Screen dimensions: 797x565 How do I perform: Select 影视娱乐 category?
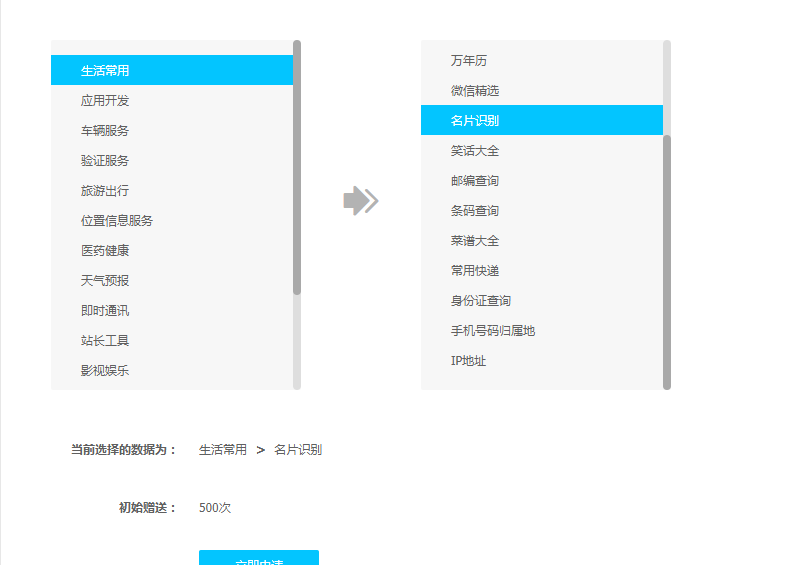click(105, 371)
